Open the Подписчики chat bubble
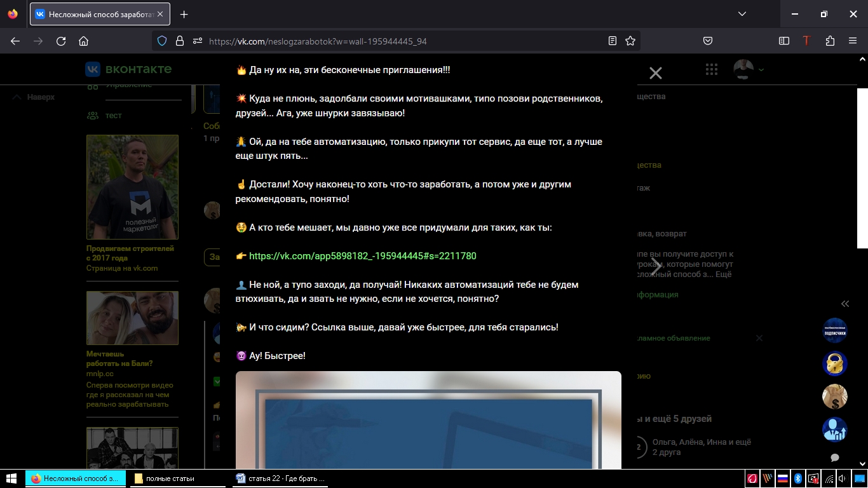 [835, 330]
